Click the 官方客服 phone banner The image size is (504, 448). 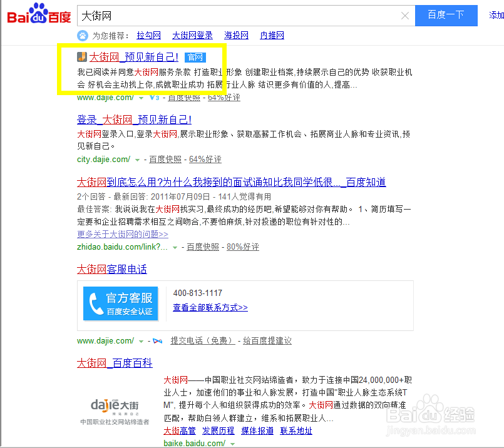click(121, 303)
